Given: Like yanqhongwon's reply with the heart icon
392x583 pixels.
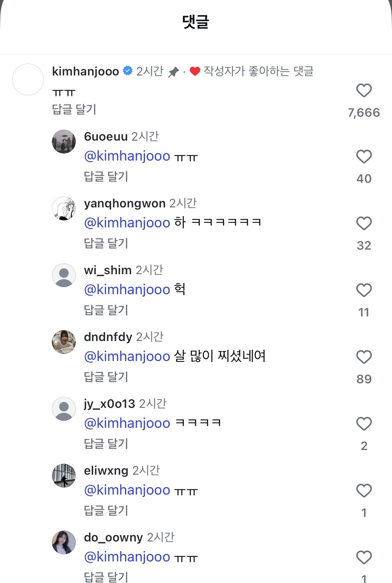Looking at the screenshot, I should click(364, 223).
